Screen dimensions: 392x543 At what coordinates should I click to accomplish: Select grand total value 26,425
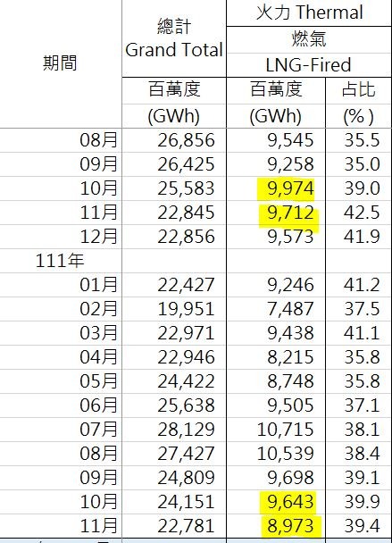click(x=186, y=164)
